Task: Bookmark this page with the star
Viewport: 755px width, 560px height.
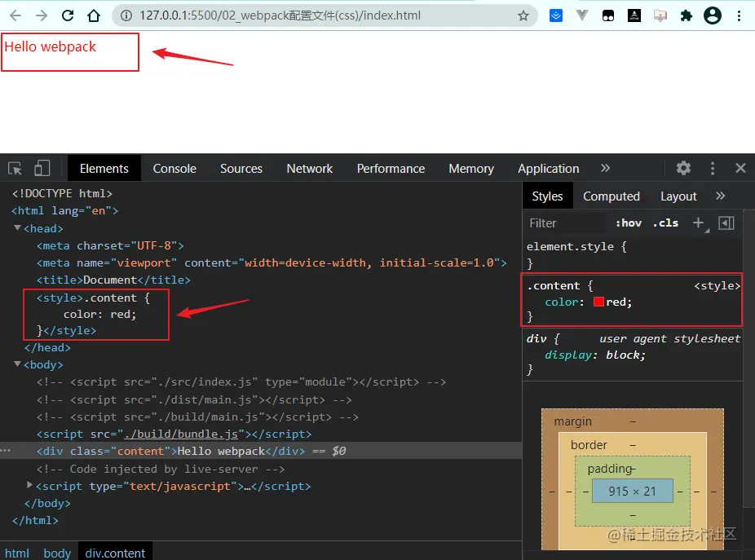Action: pos(523,15)
